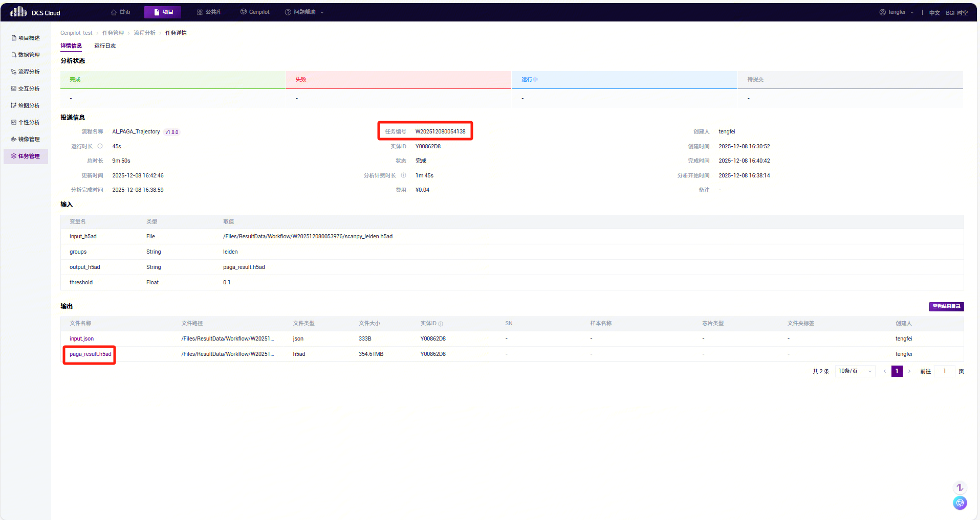The width and height of the screenshot is (980, 520).
Task: Click the info icon beside 运行时长
Action: pos(100,146)
